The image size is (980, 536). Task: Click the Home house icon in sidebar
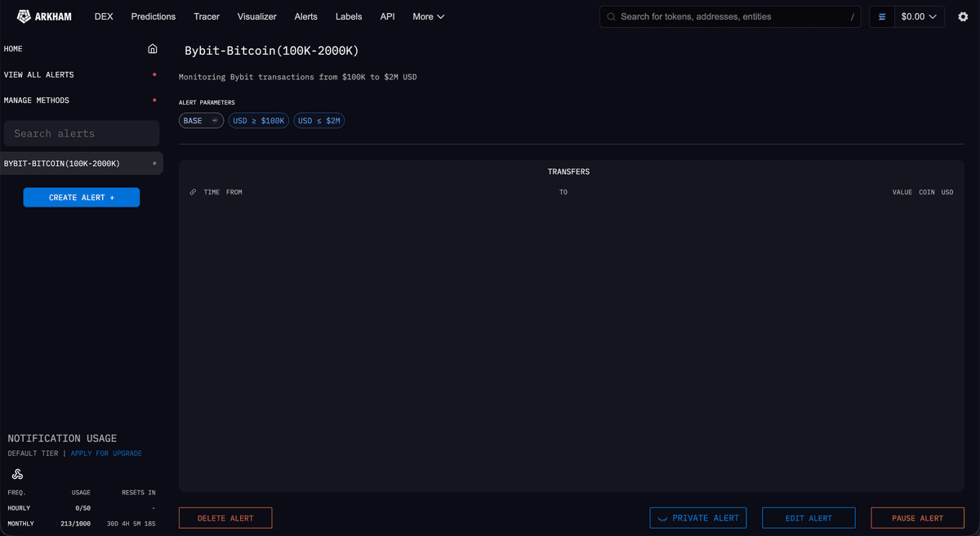point(152,49)
